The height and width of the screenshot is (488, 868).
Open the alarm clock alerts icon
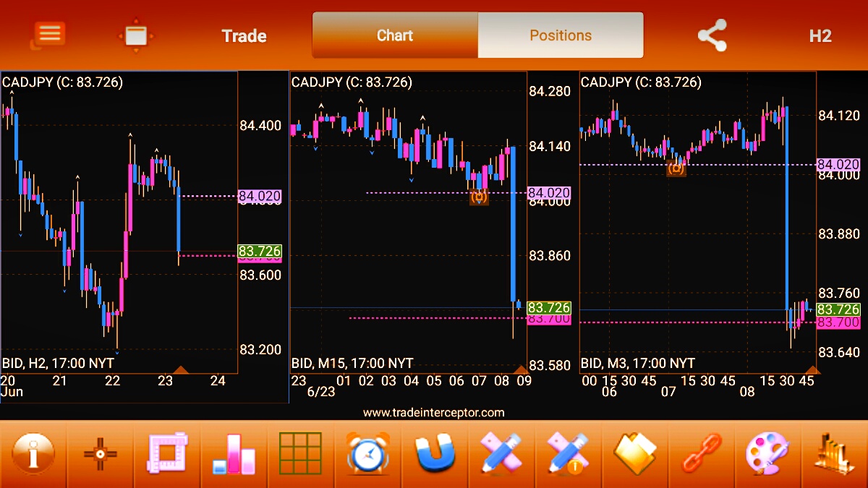click(x=368, y=455)
